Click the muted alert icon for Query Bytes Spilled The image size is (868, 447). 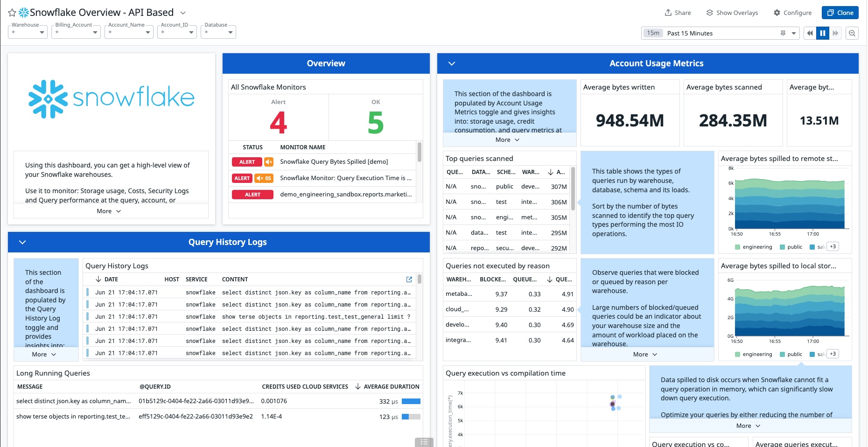[x=269, y=162]
